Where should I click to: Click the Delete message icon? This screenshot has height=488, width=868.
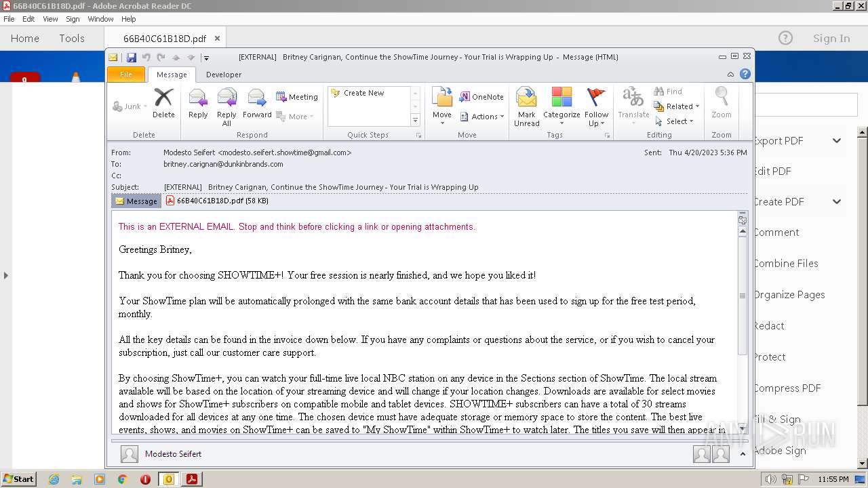tap(163, 104)
